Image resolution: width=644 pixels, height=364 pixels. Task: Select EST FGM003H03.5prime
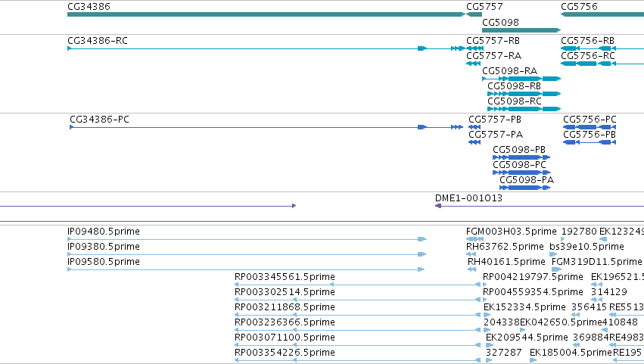pyautogui.click(x=474, y=239)
